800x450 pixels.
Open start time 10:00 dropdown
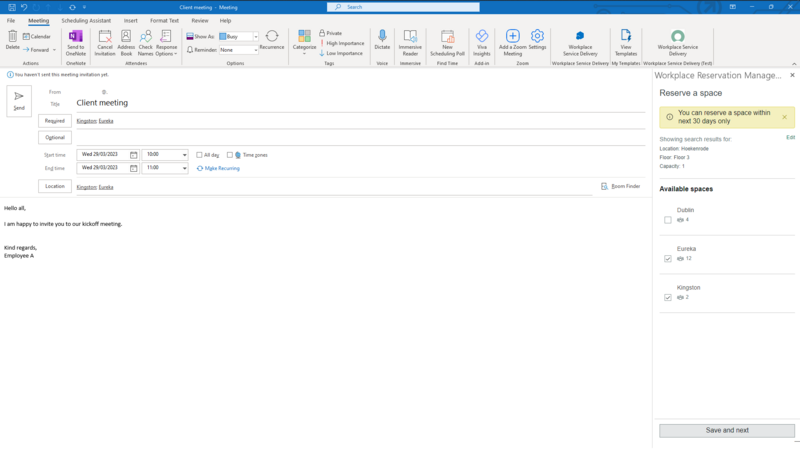tap(184, 155)
